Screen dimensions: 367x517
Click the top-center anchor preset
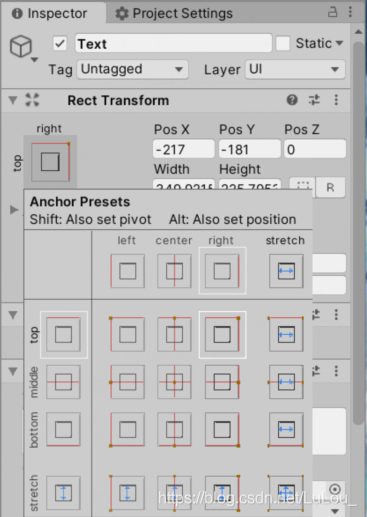tap(174, 335)
